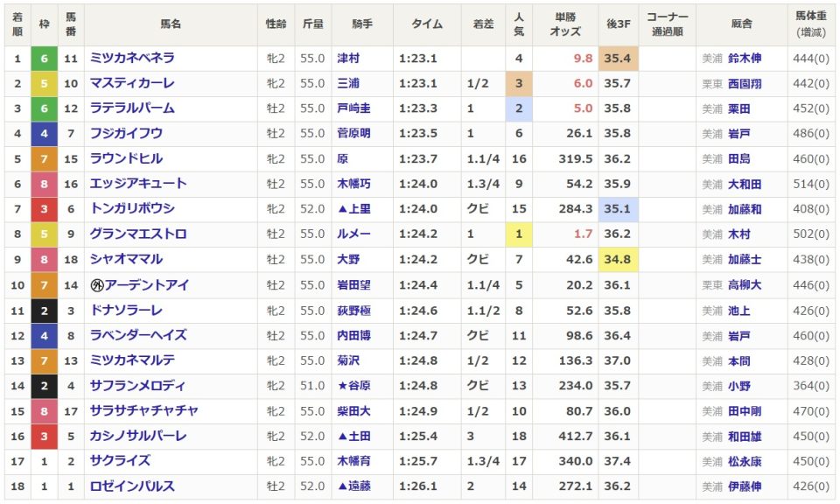Open trainer 高柳大 link

click(x=744, y=285)
